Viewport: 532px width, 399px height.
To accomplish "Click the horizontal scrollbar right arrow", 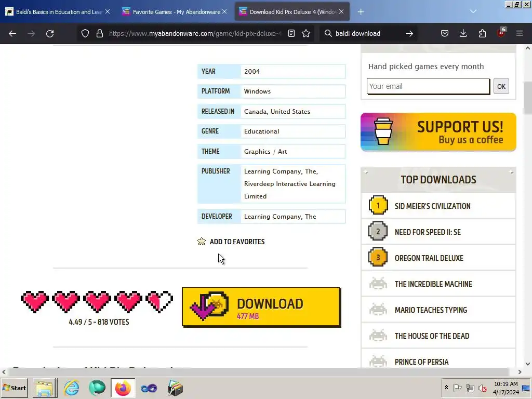I will pyautogui.click(x=520, y=372).
